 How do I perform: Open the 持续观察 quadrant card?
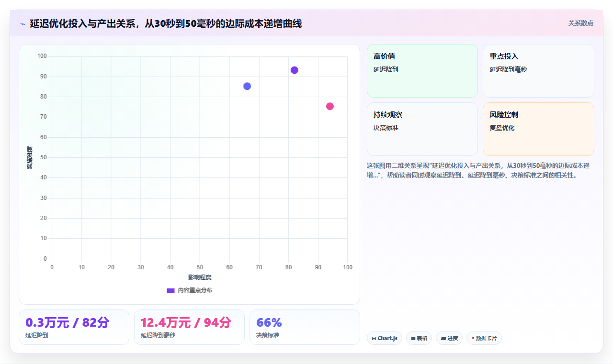coord(422,129)
